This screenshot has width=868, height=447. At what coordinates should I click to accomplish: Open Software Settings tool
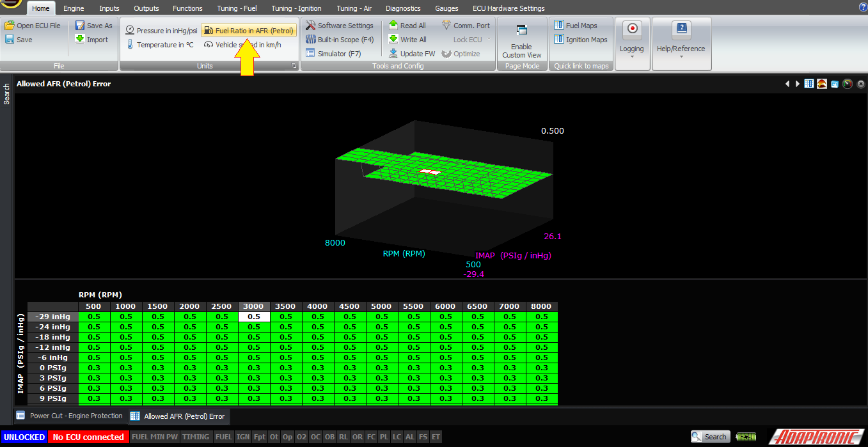(340, 26)
